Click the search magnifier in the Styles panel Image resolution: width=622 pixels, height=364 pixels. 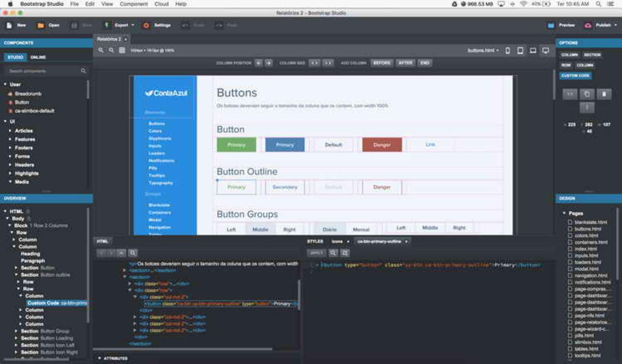tap(333, 253)
